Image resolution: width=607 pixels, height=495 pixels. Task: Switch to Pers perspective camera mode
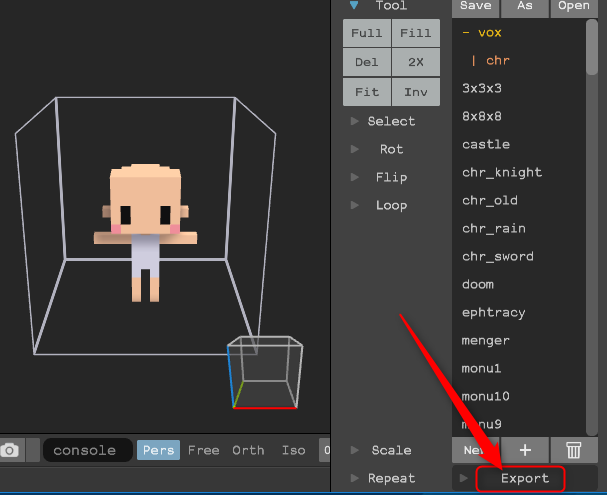(158, 450)
